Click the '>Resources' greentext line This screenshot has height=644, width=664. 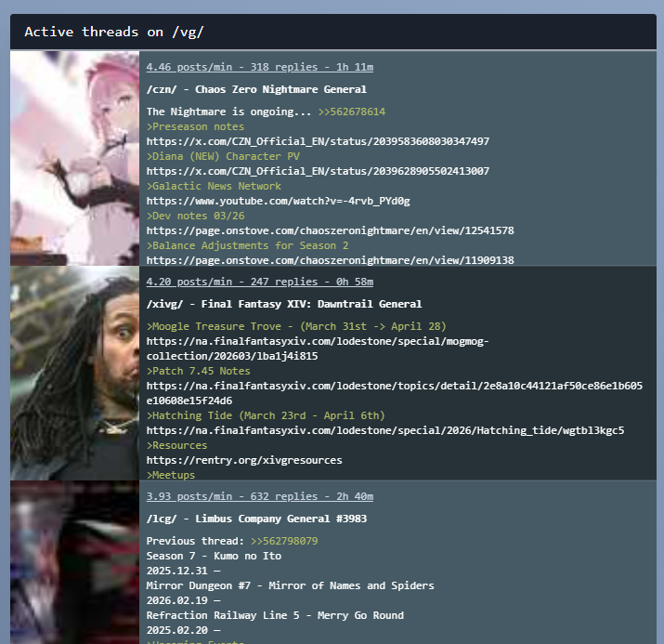click(177, 445)
